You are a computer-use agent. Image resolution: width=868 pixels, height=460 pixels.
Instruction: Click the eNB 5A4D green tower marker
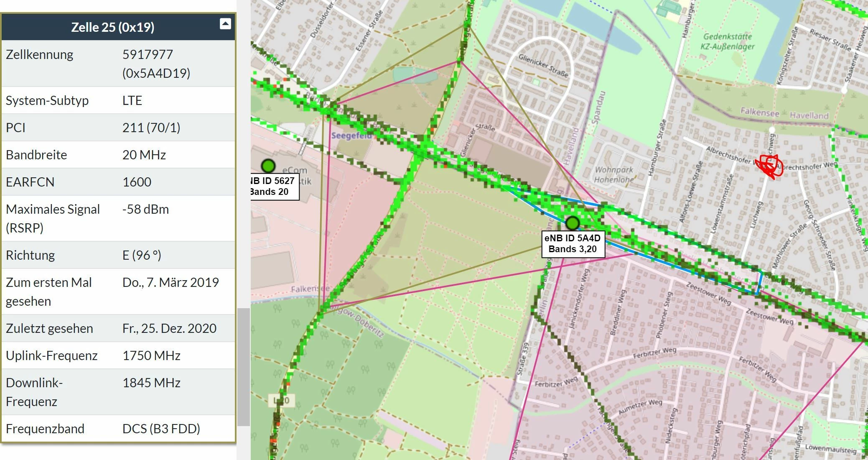[572, 223]
